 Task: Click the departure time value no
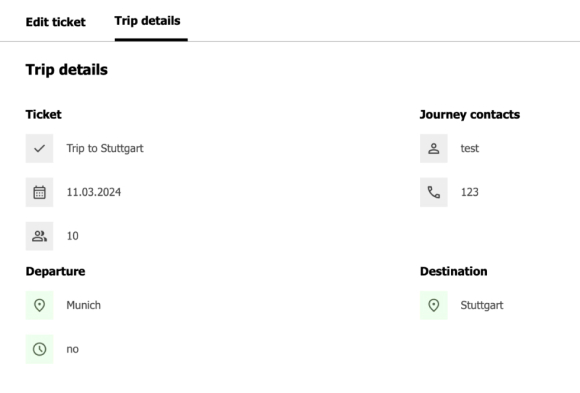tap(72, 349)
